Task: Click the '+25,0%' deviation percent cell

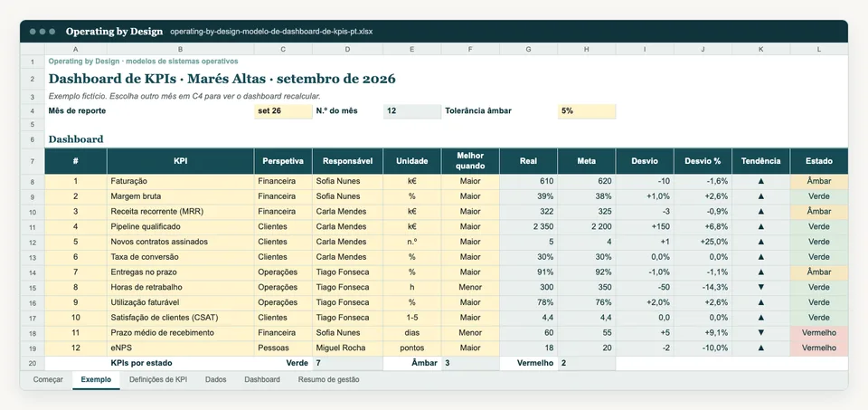Action: [703, 243]
